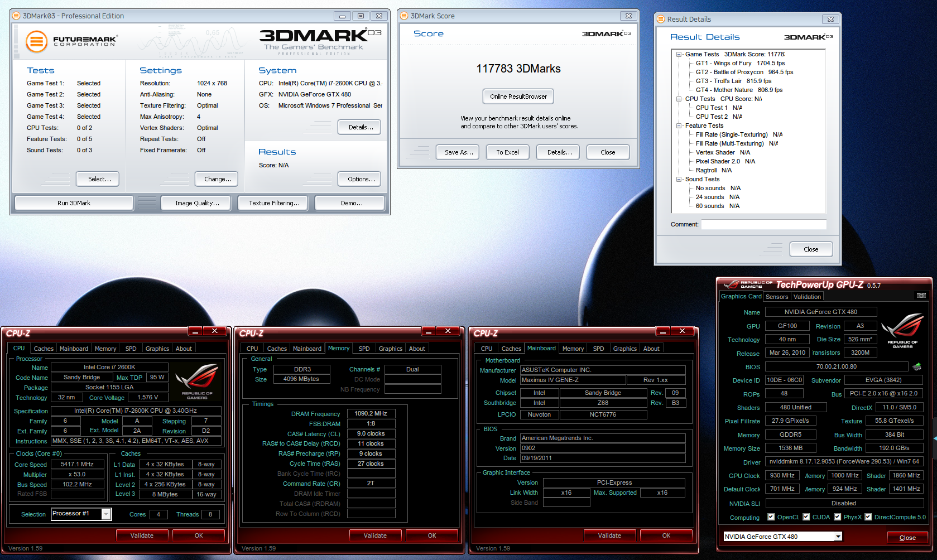Image resolution: width=937 pixels, height=560 pixels.
Task: Open Image Quality... dialog
Action: point(197,203)
